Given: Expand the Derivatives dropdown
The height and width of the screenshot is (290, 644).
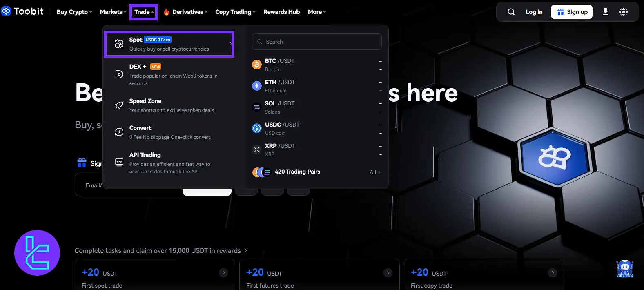Looking at the screenshot, I should [190, 12].
